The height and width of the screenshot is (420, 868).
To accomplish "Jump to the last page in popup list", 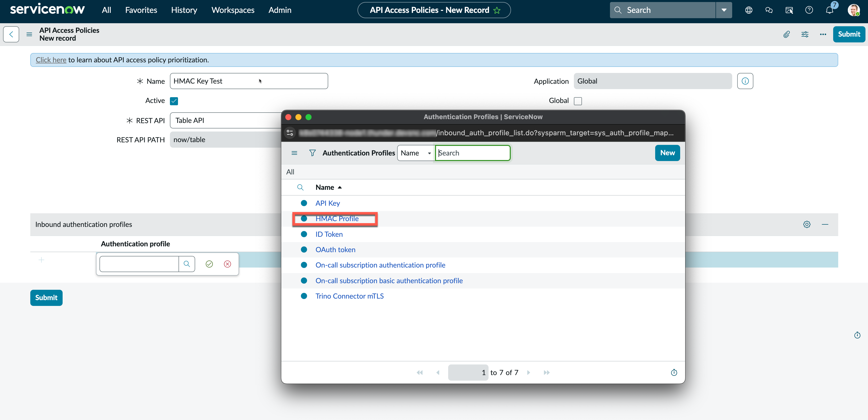I will pos(547,373).
